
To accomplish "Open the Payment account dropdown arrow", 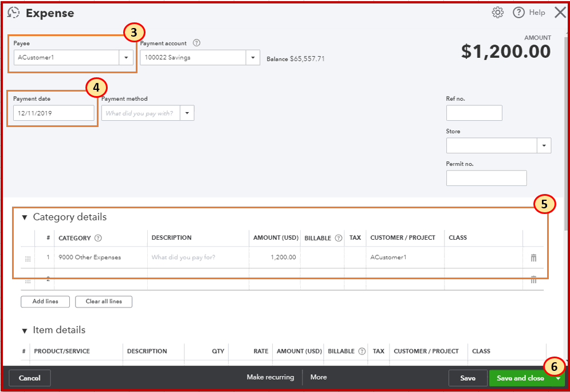I will 253,57.
